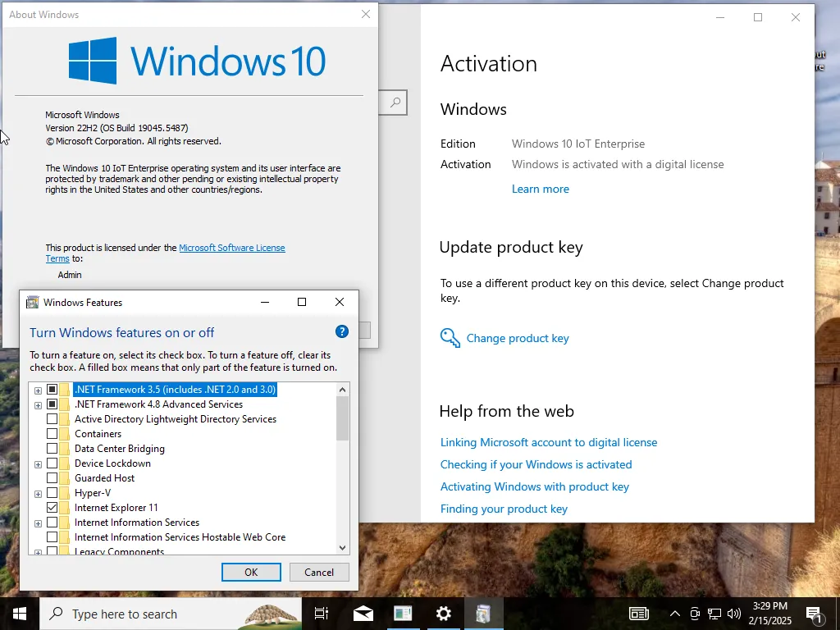Select the Containers row label
The width and height of the screenshot is (840, 630).
tap(98, 433)
